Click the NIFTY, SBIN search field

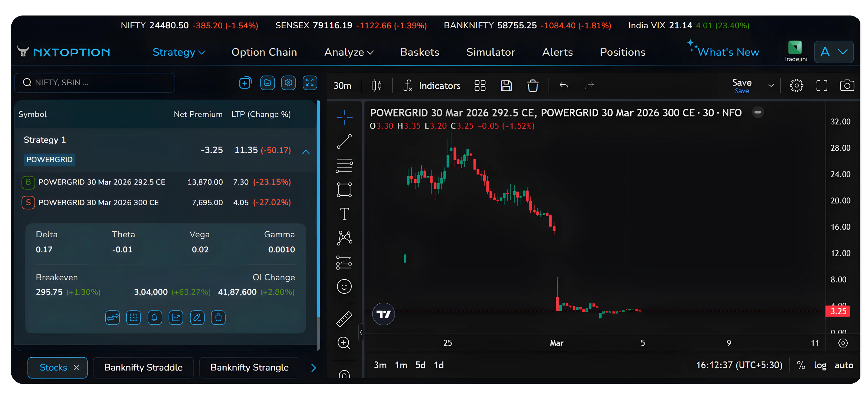pyautogui.click(x=94, y=83)
